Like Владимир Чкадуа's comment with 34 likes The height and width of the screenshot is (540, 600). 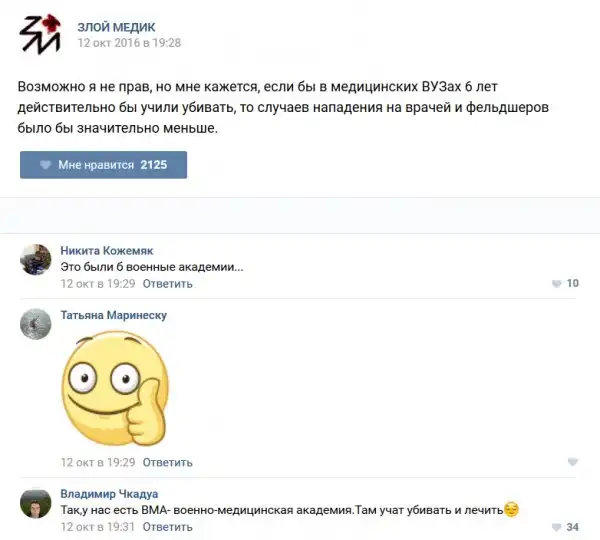(565, 527)
